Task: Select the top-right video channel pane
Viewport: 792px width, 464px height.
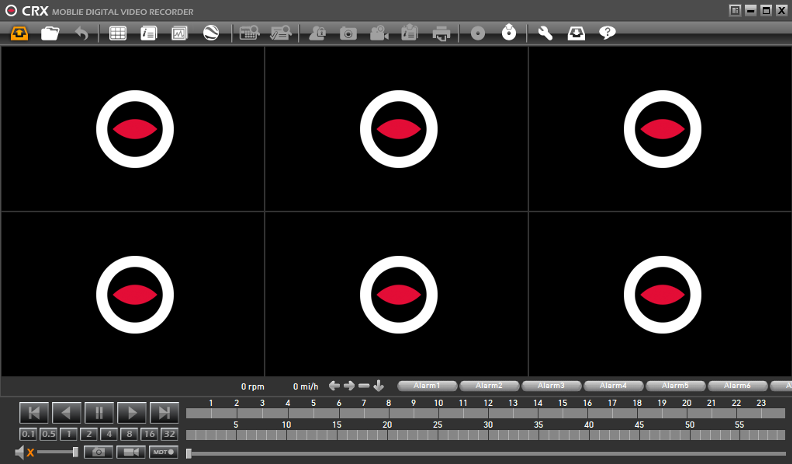Action: click(x=660, y=129)
